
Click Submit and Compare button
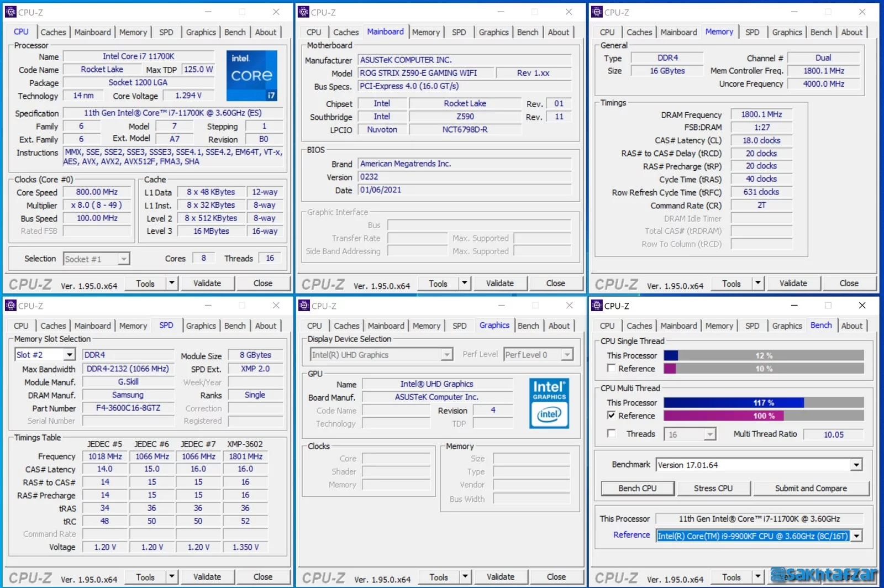pyautogui.click(x=811, y=489)
